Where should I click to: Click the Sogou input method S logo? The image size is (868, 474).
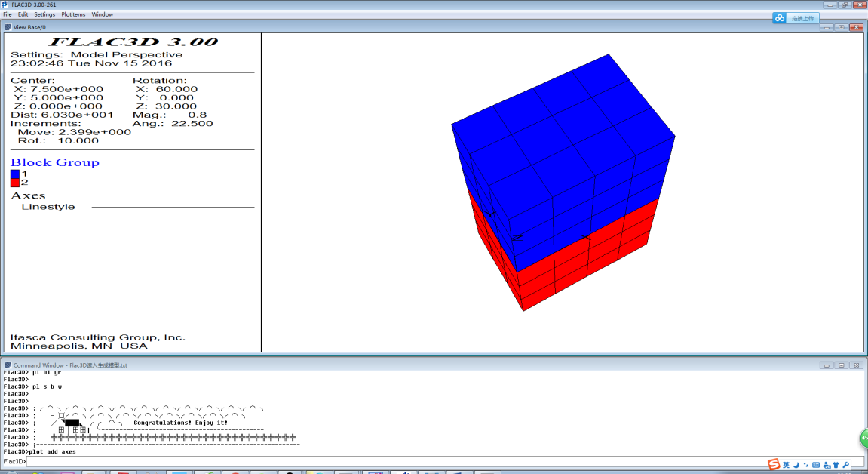click(x=773, y=464)
